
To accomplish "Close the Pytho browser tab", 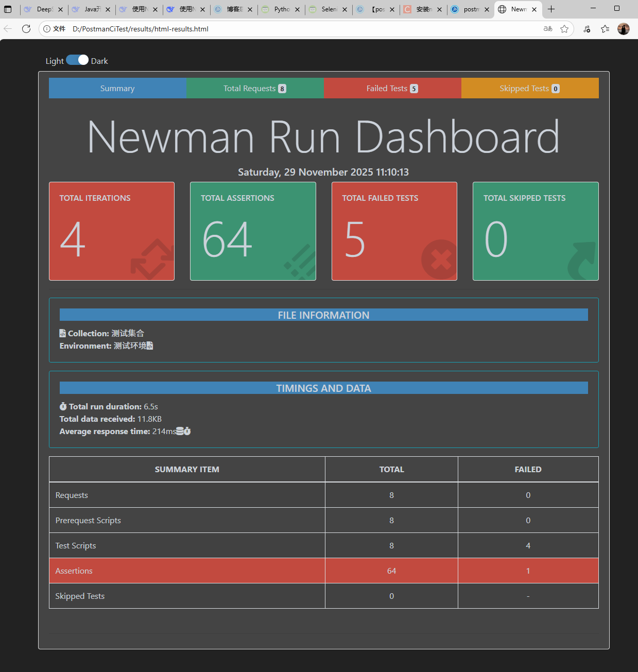I will 297,9.
